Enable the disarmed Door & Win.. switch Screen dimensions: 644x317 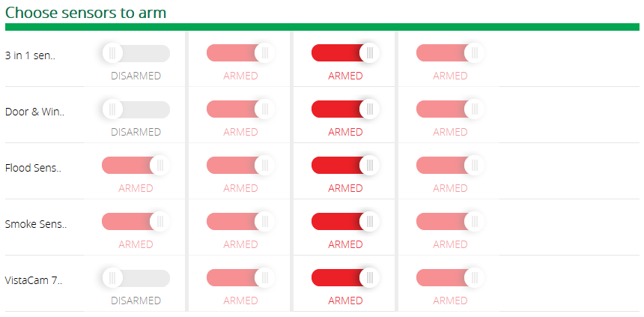pyautogui.click(x=136, y=109)
